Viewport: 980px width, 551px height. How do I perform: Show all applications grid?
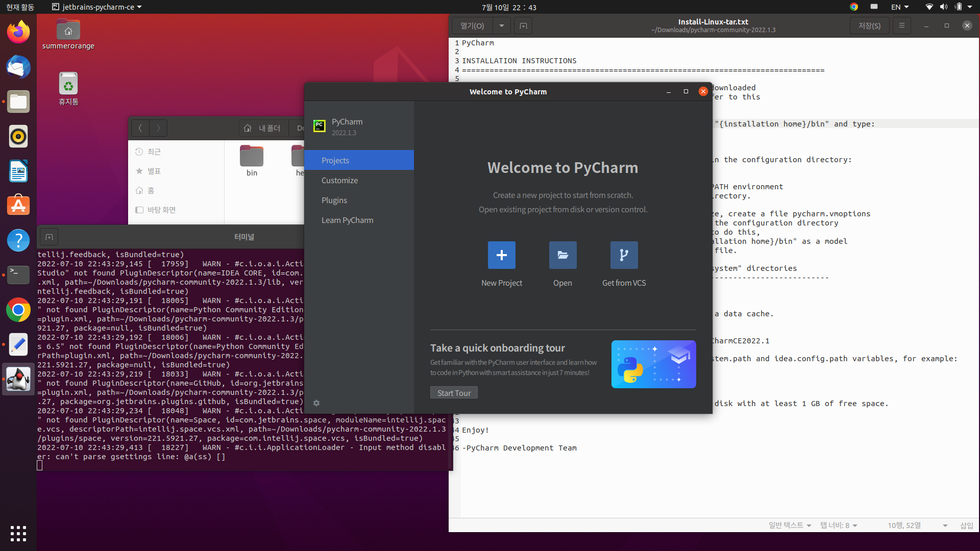18,533
